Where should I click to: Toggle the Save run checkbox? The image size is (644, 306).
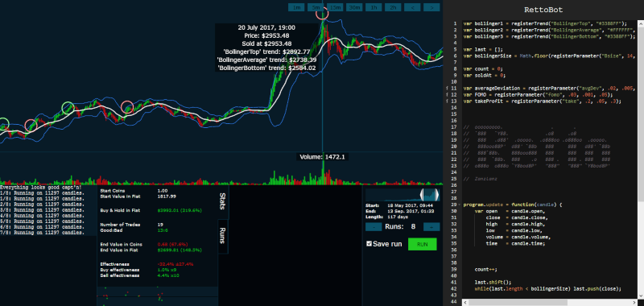click(x=369, y=243)
